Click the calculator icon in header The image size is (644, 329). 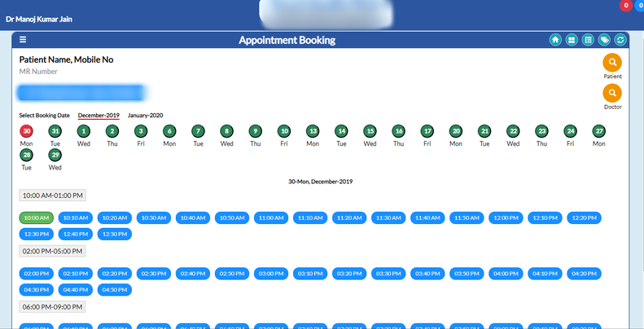(x=587, y=40)
